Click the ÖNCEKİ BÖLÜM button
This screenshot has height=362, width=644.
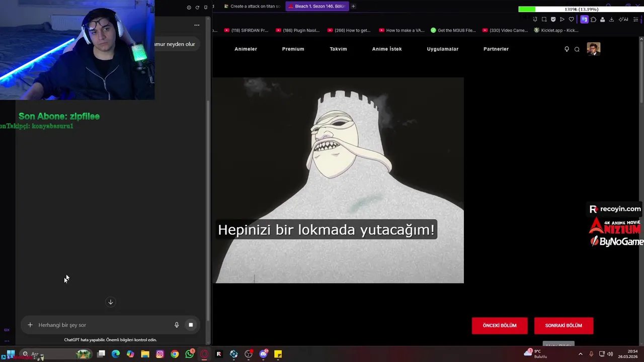coord(500,325)
